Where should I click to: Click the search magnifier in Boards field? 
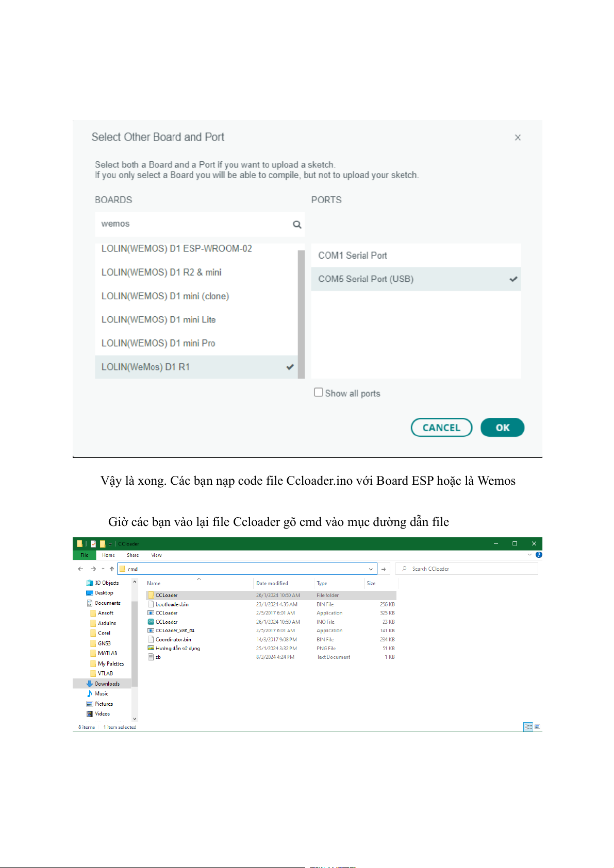coord(297,225)
